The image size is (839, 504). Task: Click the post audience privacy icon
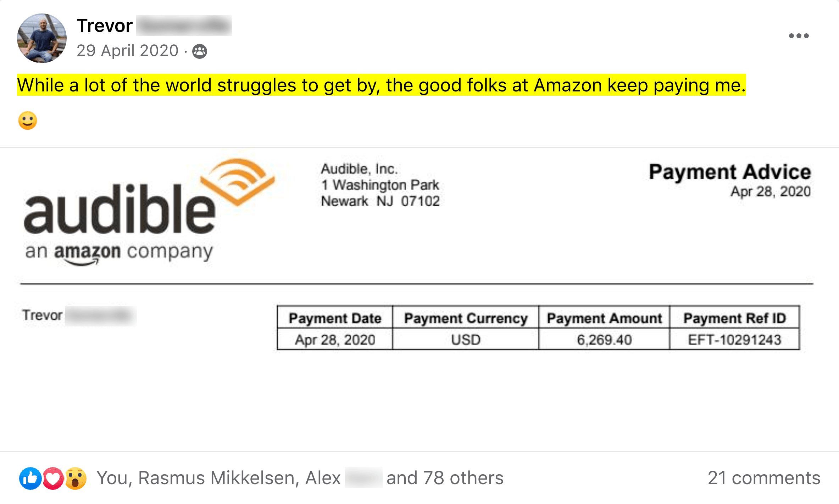[200, 51]
